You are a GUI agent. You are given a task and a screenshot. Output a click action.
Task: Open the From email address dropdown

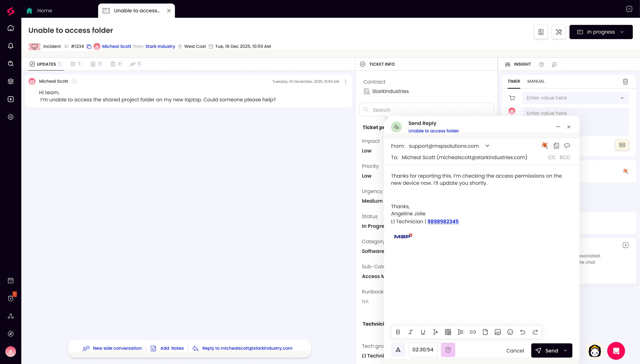click(x=487, y=146)
